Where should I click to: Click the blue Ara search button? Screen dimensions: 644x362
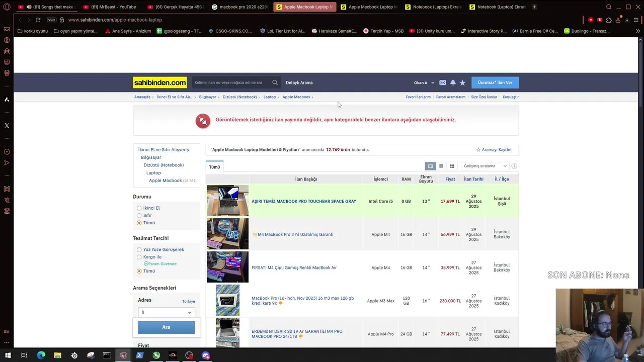pyautogui.click(x=166, y=327)
